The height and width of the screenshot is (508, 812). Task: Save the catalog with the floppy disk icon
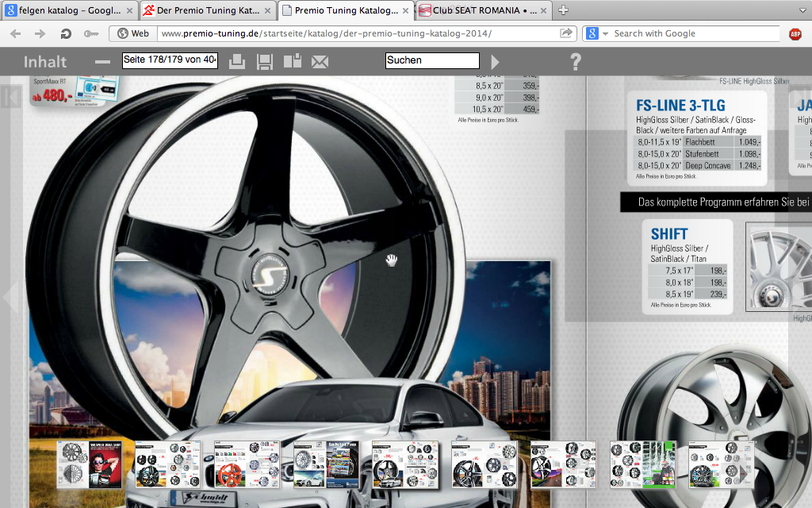(265, 61)
